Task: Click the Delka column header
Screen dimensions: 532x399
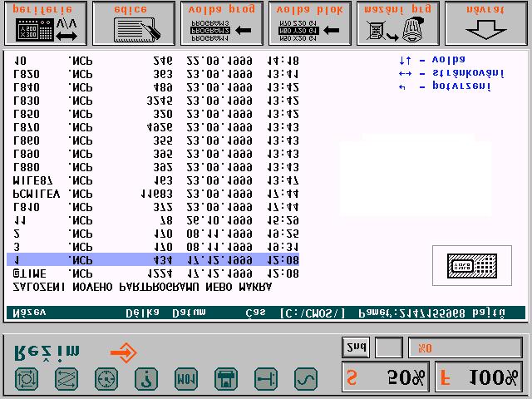Action: 142,313
